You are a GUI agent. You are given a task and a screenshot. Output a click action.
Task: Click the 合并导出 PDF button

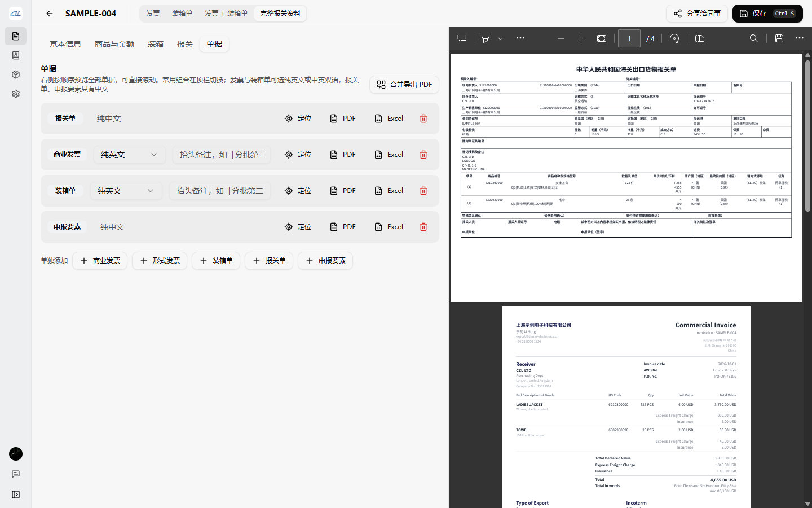coord(404,85)
